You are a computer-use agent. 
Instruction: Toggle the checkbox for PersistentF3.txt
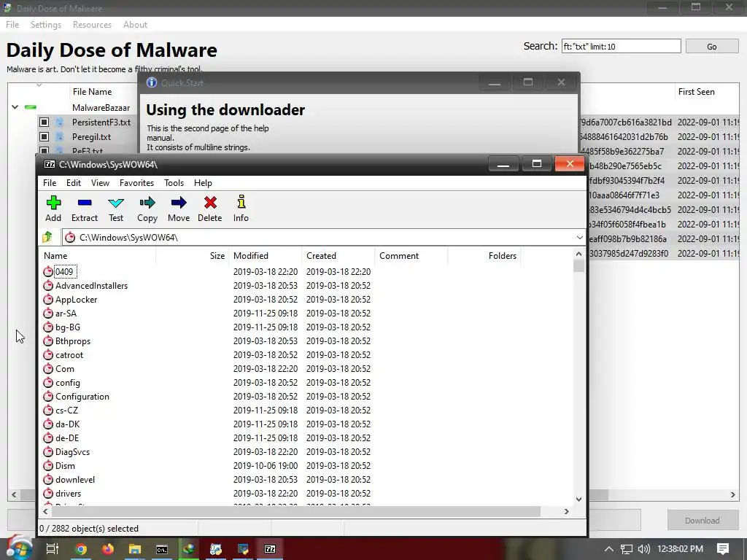point(44,122)
